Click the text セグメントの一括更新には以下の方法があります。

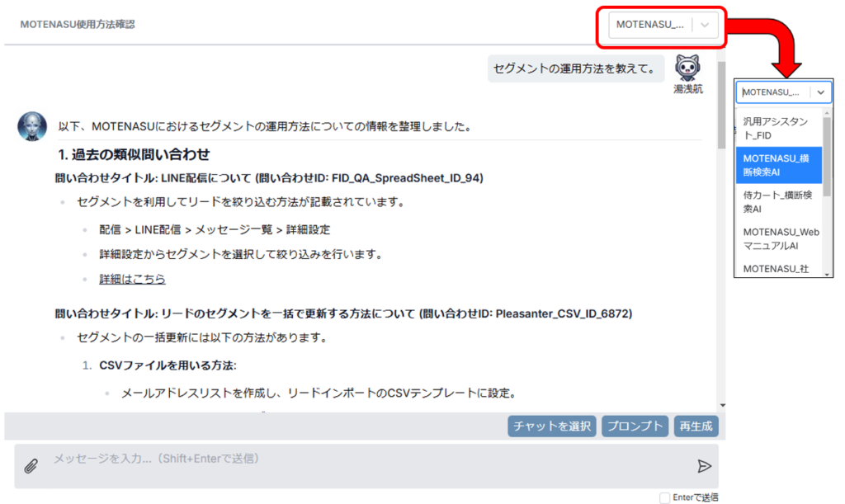click(x=202, y=338)
